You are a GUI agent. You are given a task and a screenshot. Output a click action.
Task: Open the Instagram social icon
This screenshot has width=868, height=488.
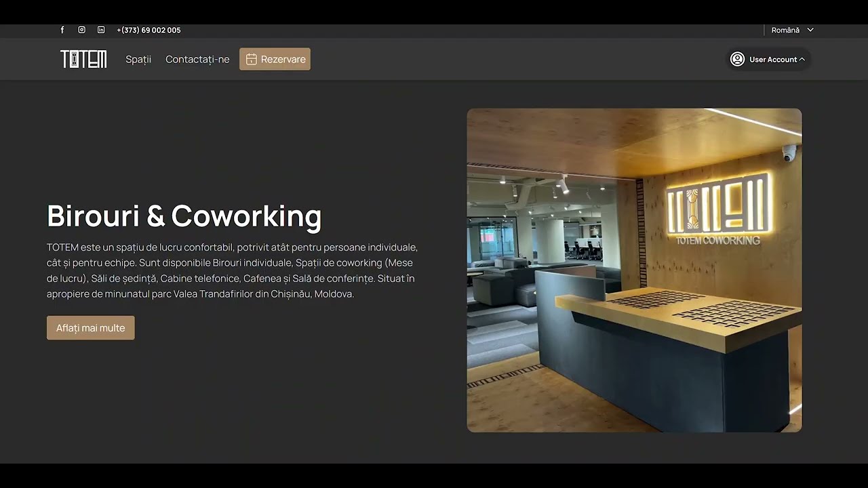[x=81, y=30]
